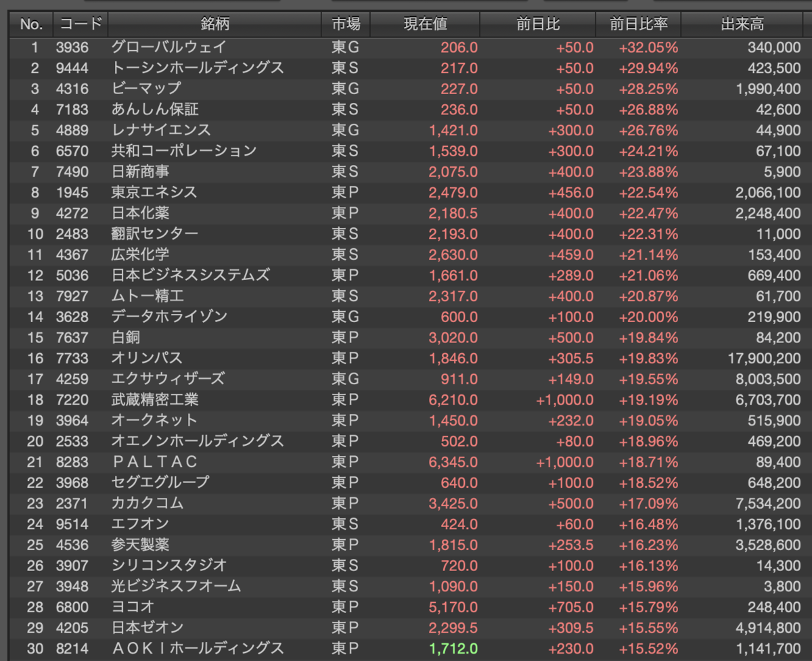Click the +32.05% change rate
The image size is (812, 661).
click(648, 47)
